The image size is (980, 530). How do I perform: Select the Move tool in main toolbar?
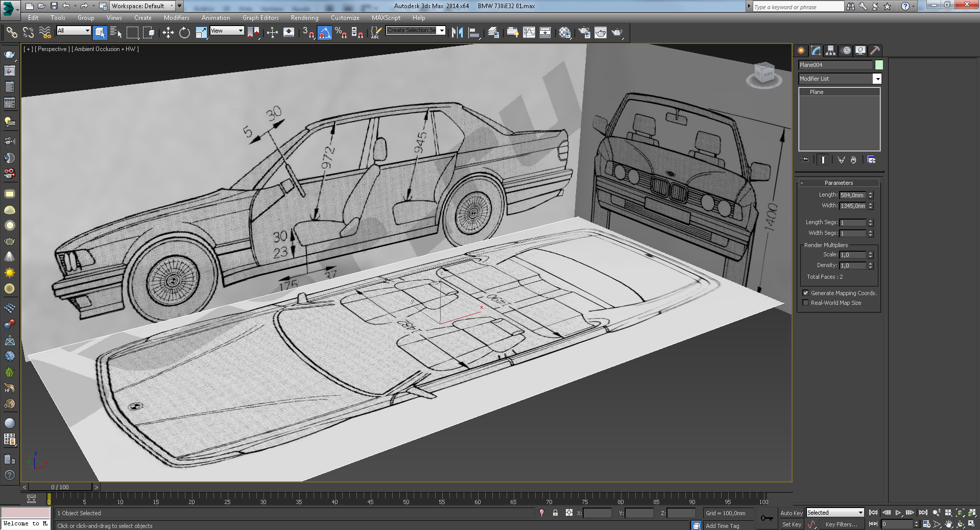(x=168, y=33)
